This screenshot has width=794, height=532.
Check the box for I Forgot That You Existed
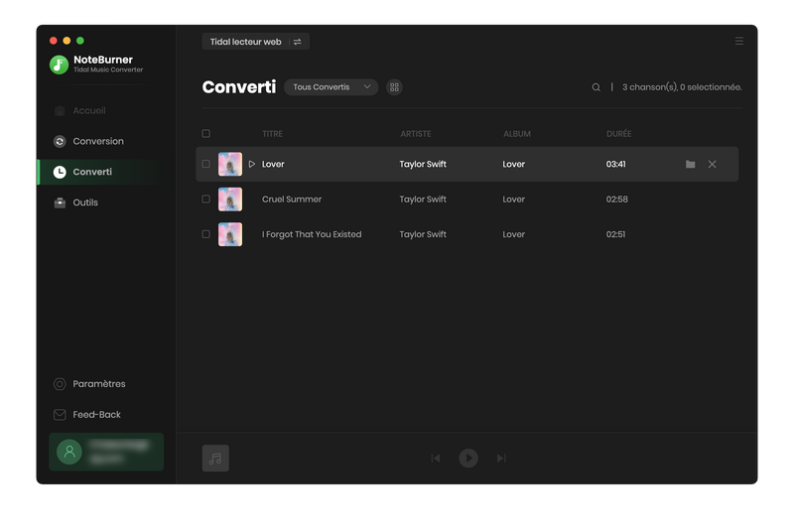[x=206, y=234]
